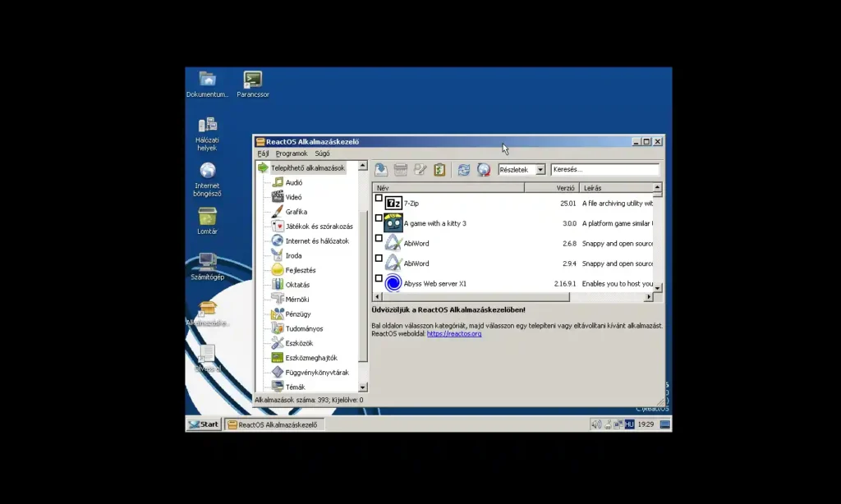
Task: Click the Refresh toolbar icon
Action: pyautogui.click(x=464, y=169)
